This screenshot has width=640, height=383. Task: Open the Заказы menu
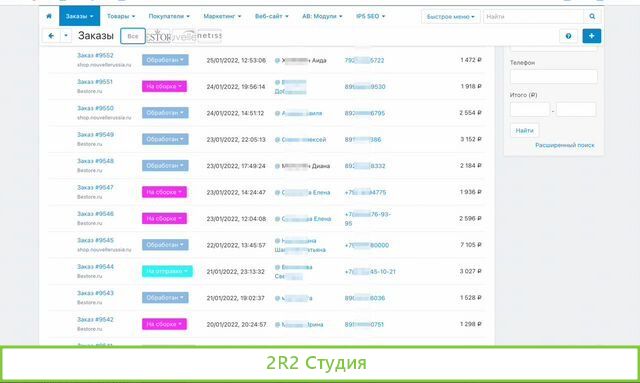tap(80, 16)
